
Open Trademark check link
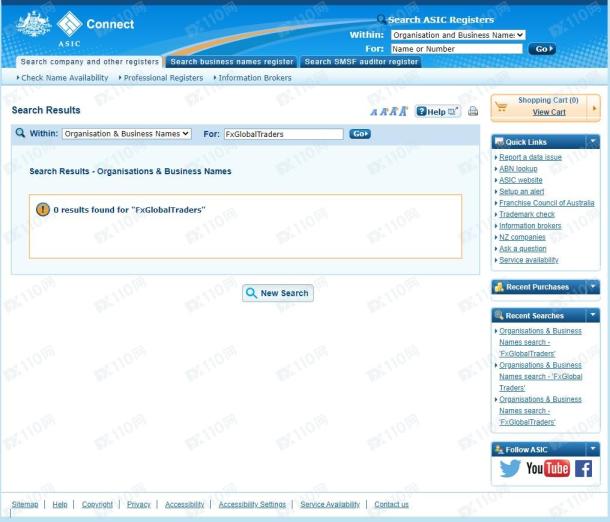527,214
